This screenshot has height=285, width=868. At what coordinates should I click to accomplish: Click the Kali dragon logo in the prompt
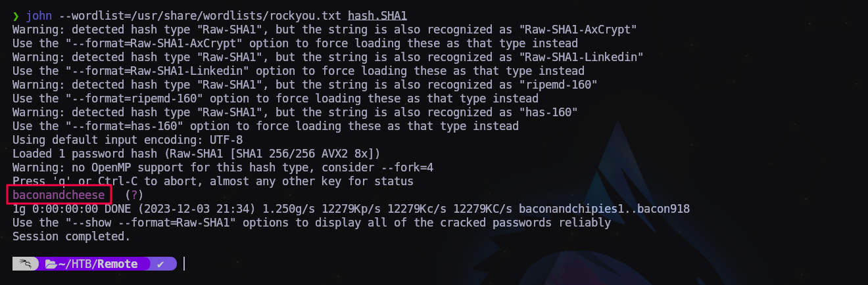coord(26,264)
